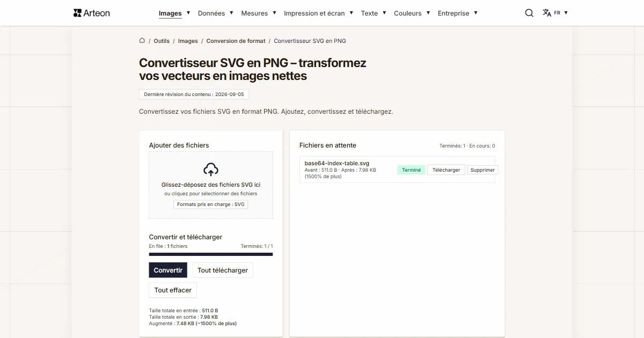Remove base64-index-table.svg with Supprimer
Image resolution: width=644 pixels, height=338 pixels.
[x=482, y=170]
